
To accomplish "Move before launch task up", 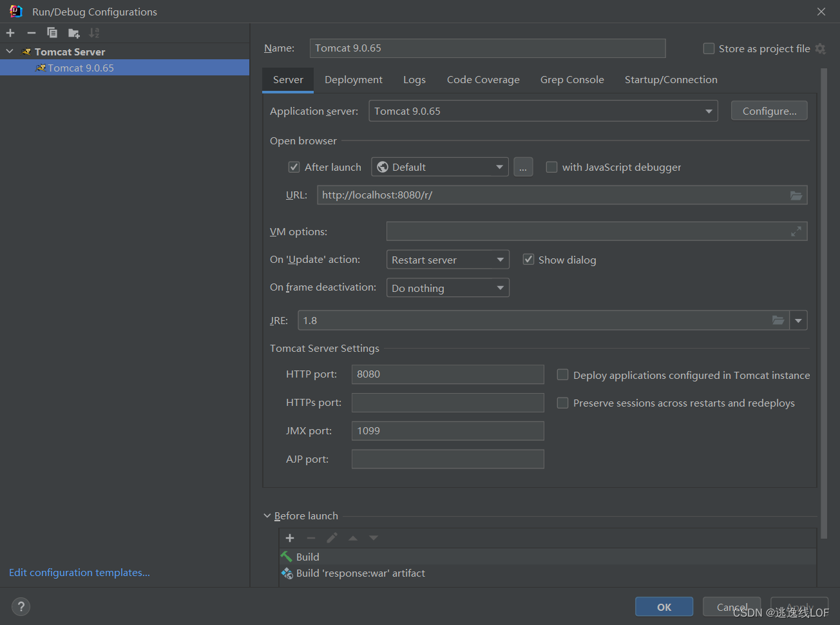I will coord(353,538).
